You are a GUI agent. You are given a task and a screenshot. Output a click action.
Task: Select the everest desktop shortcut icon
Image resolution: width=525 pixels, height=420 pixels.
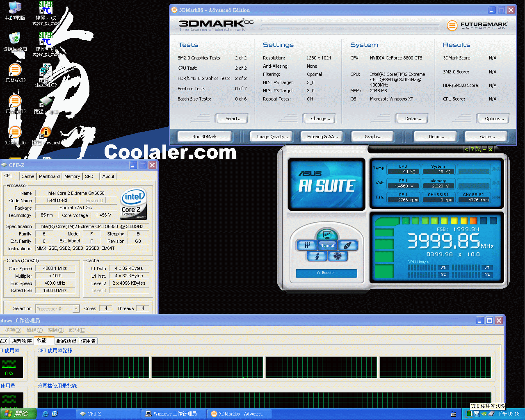coord(46,132)
